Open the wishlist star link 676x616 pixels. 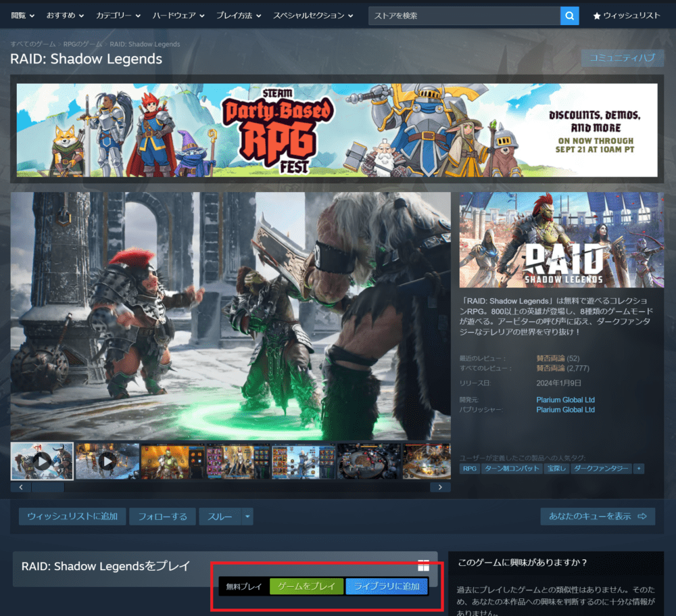627,16
